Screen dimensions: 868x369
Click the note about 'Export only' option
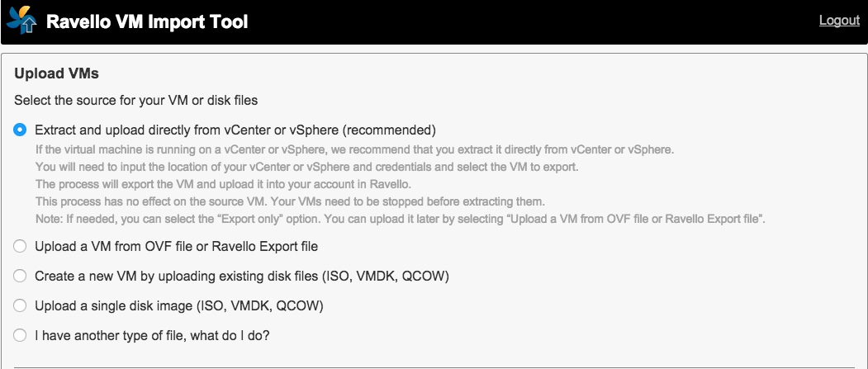coord(401,219)
